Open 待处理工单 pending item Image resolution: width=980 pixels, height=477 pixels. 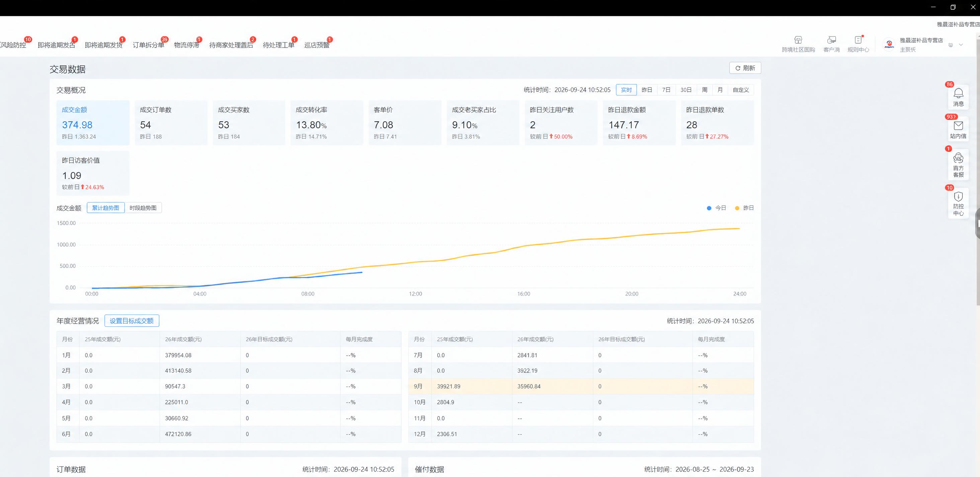[278, 45]
